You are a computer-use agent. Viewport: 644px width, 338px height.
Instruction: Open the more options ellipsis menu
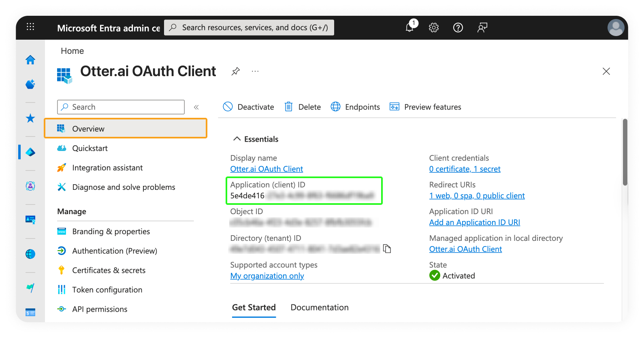[255, 71]
